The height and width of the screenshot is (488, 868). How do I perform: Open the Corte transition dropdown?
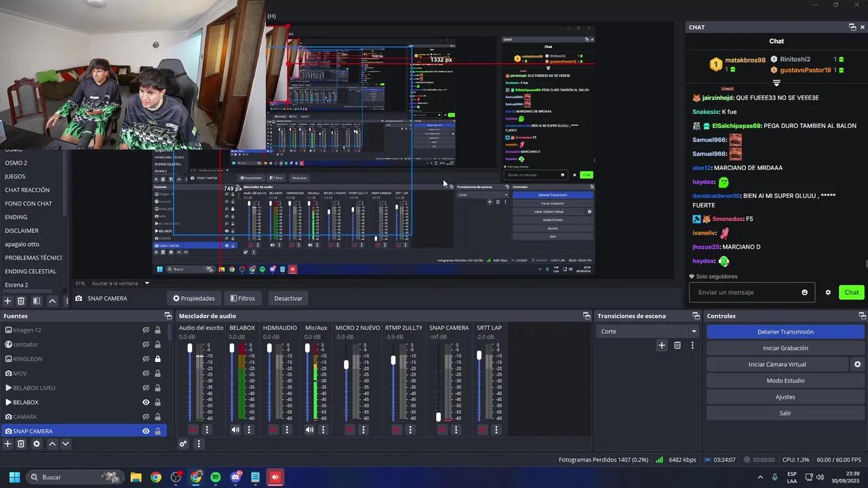pos(693,331)
